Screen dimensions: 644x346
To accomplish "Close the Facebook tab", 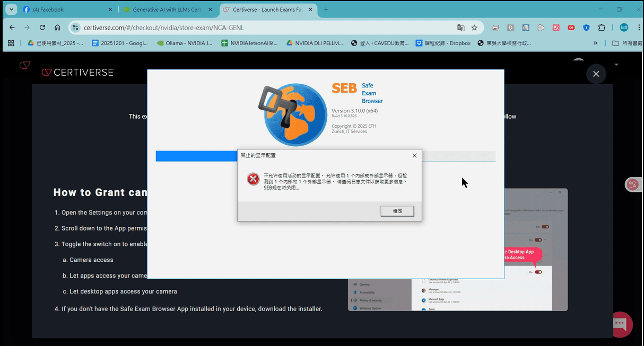I will (x=110, y=10).
